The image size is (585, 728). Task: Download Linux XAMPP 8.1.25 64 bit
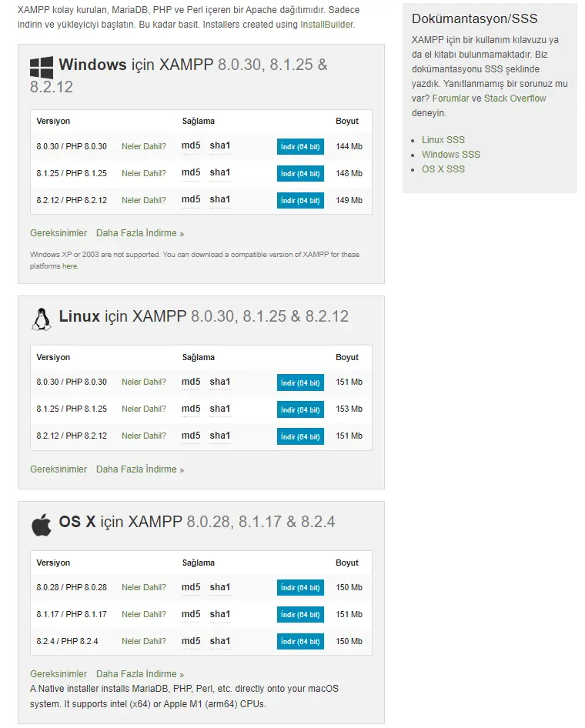pos(300,409)
